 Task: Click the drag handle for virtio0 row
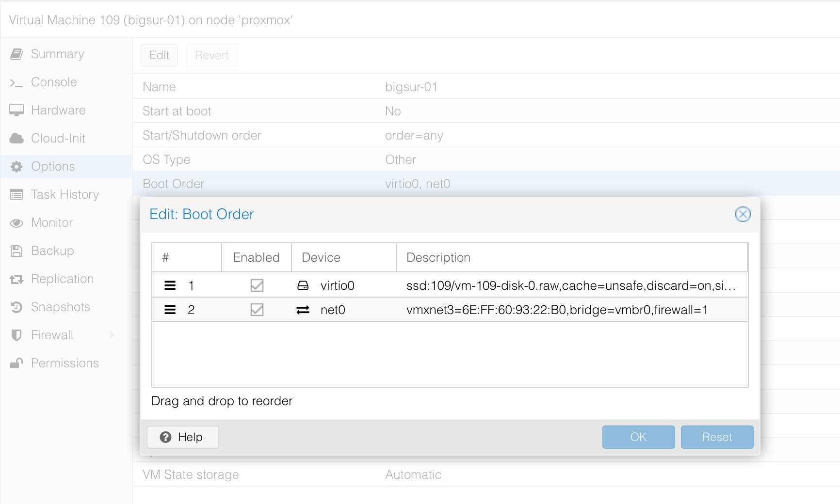(170, 285)
